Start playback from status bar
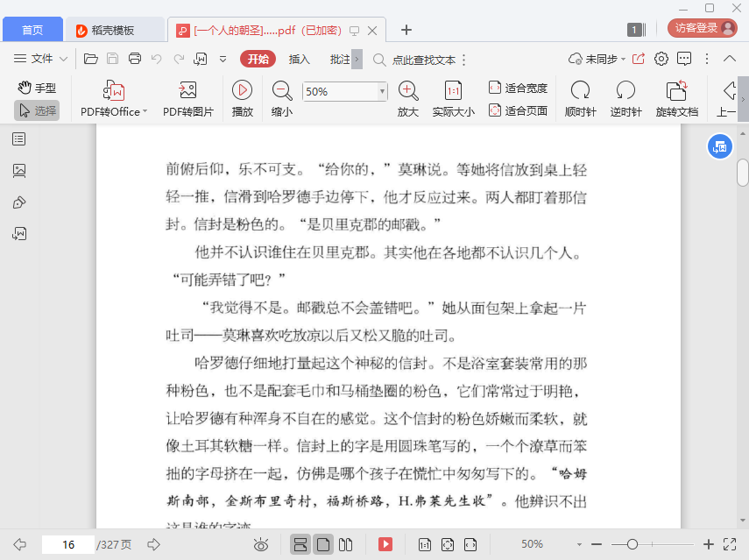 (385, 544)
